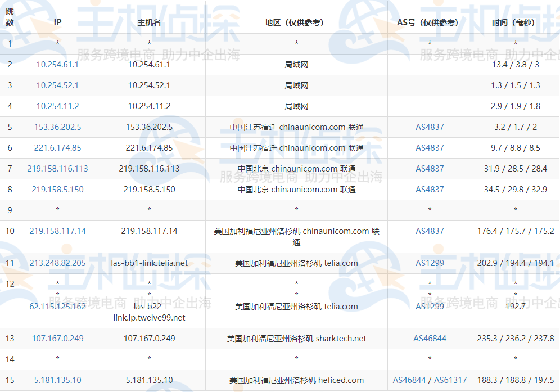The width and height of the screenshot is (560, 392).
Task: Select the IP link 221.6.174.85
Action: click(x=56, y=147)
